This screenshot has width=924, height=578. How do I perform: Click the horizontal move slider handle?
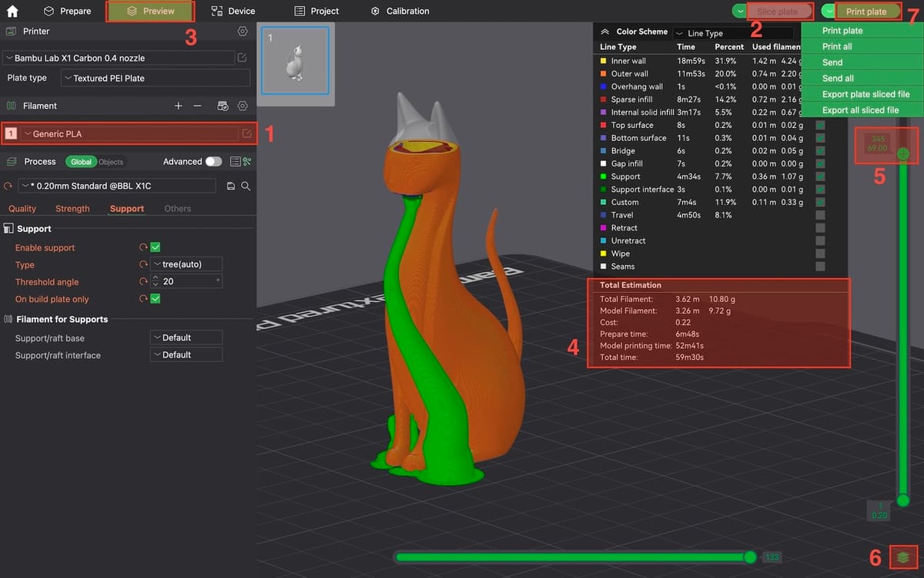pos(749,556)
